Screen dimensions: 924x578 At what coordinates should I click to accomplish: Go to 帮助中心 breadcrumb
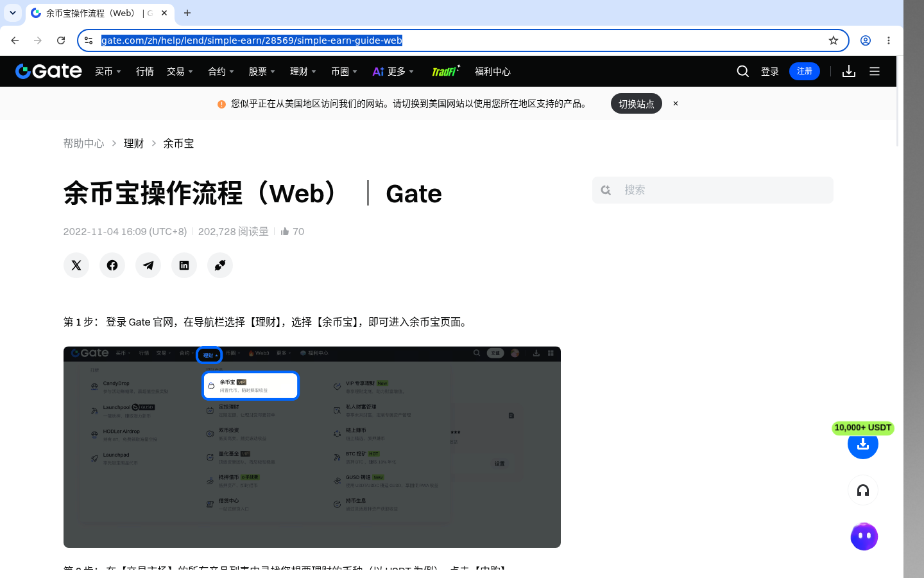(x=83, y=143)
